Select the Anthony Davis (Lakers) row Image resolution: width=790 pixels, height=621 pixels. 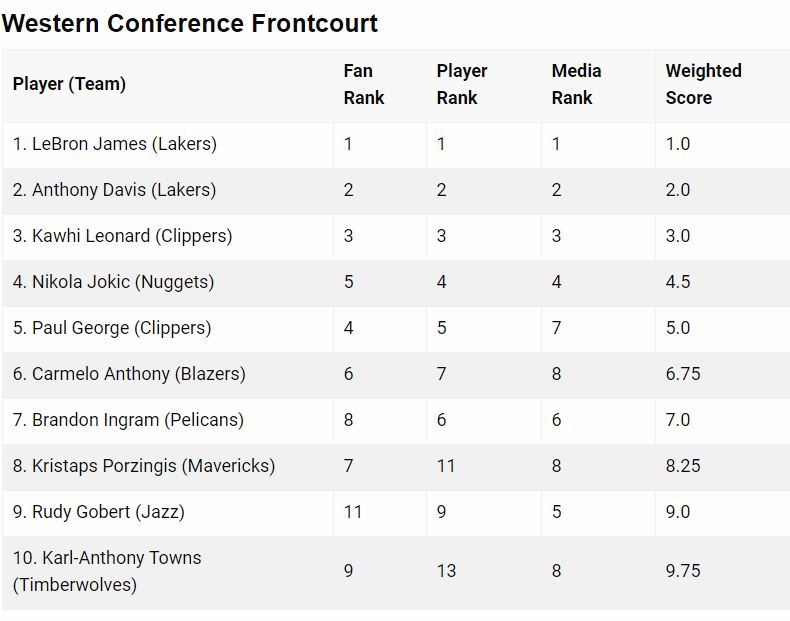[396, 191]
